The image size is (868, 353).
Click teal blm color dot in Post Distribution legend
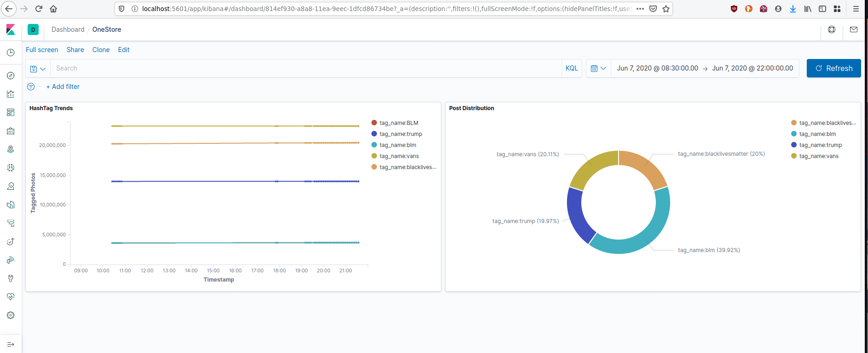pyautogui.click(x=794, y=134)
